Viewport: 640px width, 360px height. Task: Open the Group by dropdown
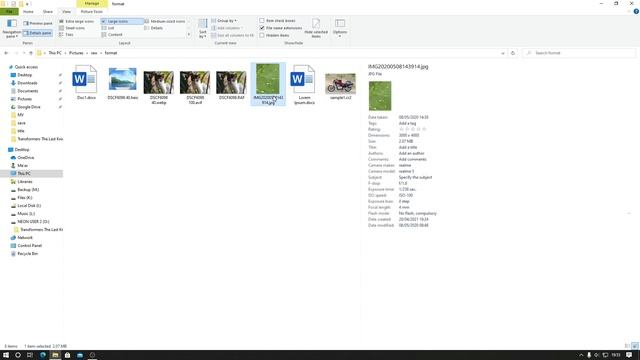224,20
